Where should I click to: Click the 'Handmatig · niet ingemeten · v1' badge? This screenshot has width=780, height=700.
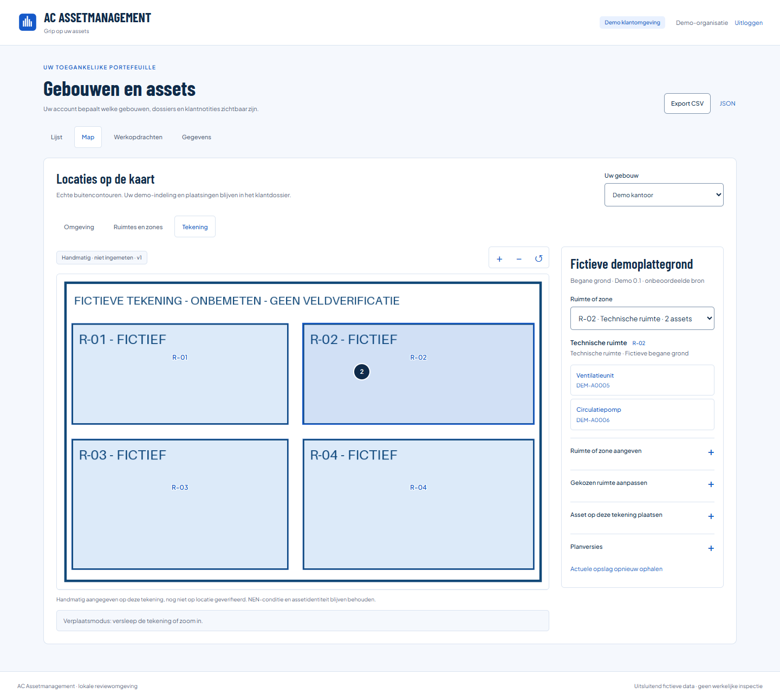(x=102, y=258)
